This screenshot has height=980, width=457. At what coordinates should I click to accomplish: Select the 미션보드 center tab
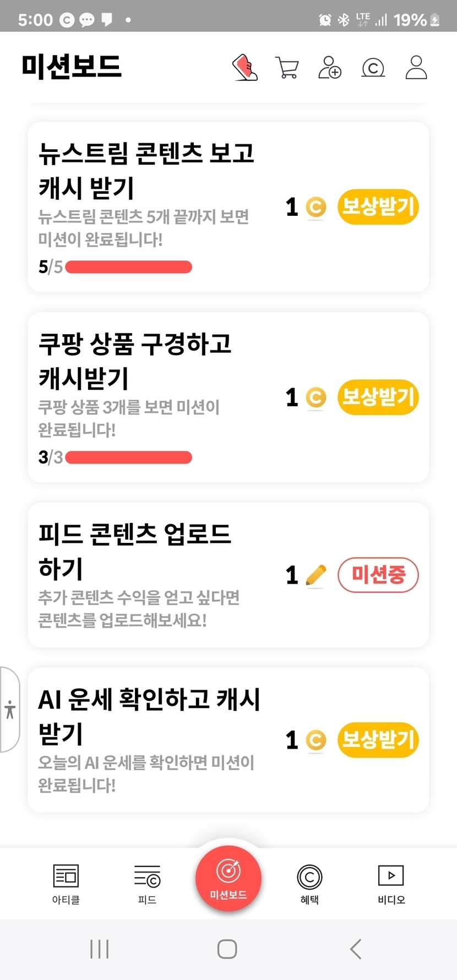point(228,878)
